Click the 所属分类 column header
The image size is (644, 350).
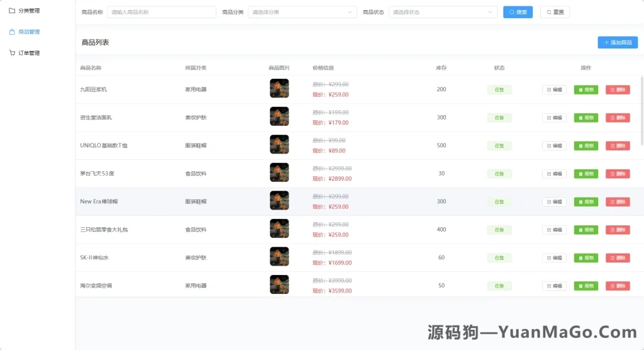196,68
